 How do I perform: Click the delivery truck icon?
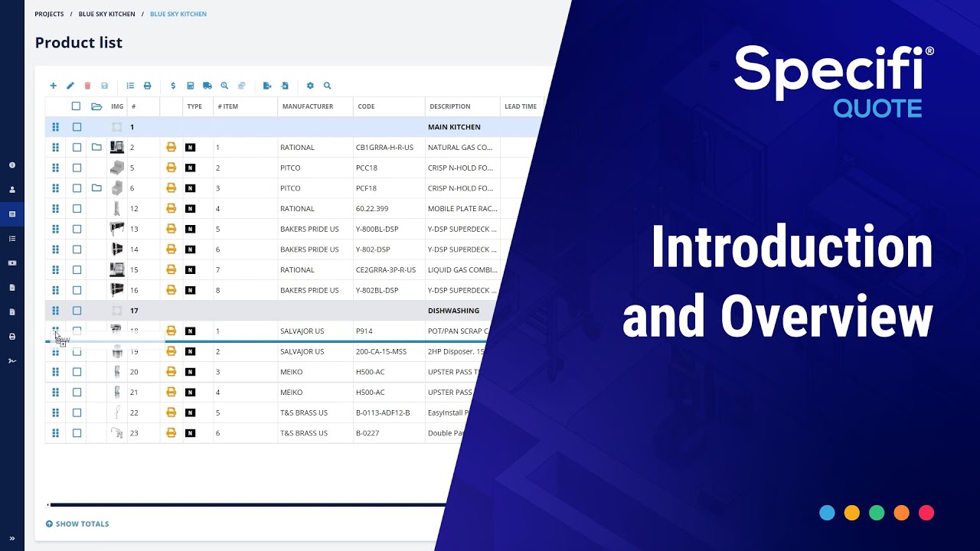[x=207, y=86]
